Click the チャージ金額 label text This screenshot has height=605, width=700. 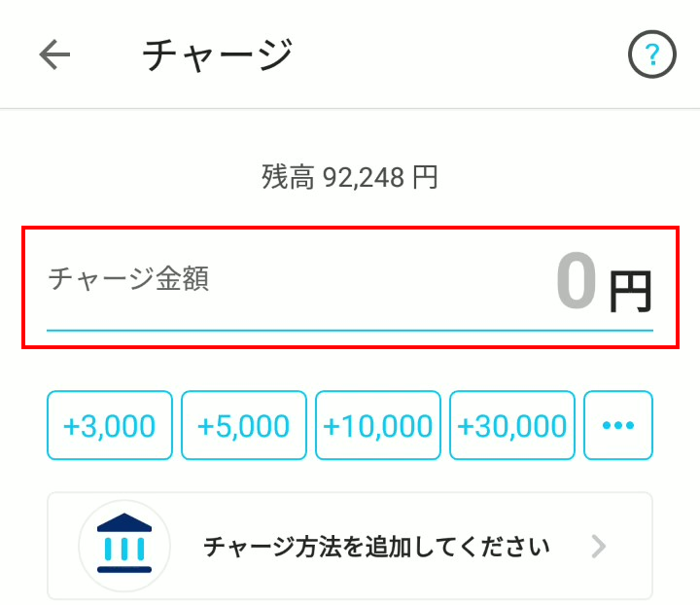point(128,280)
